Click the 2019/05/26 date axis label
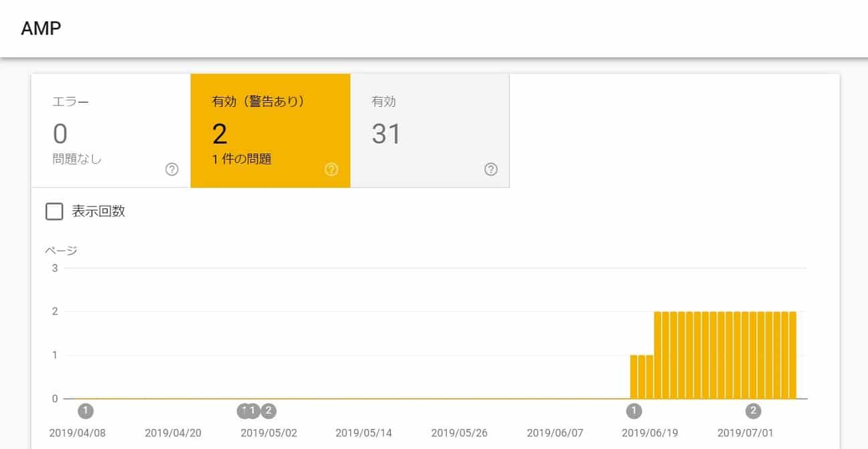 459,433
